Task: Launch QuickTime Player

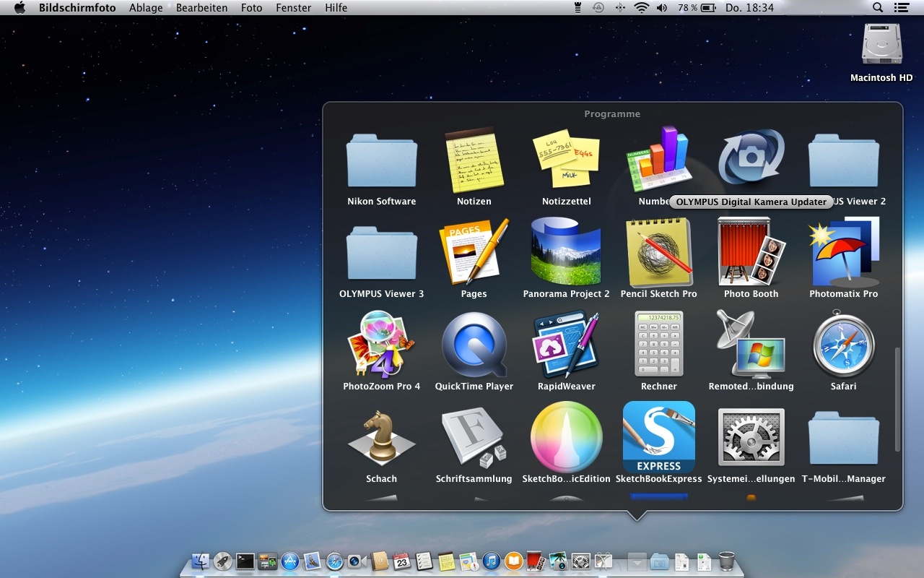Action: [x=474, y=345]
